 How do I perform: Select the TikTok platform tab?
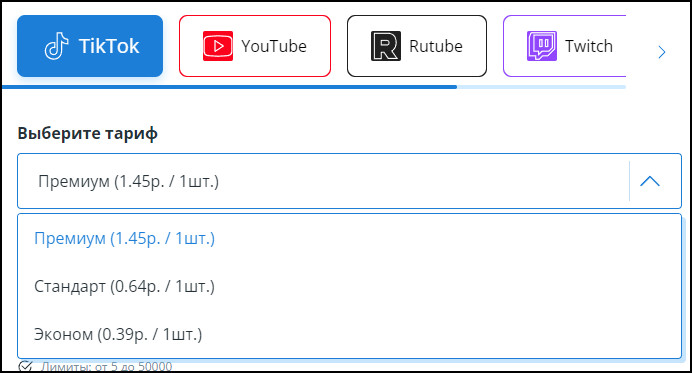[90, 46]
